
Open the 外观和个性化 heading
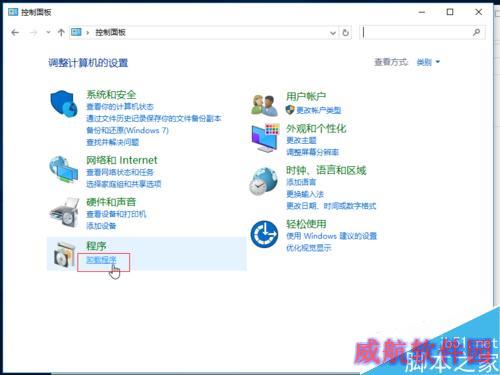click(316, 129)
